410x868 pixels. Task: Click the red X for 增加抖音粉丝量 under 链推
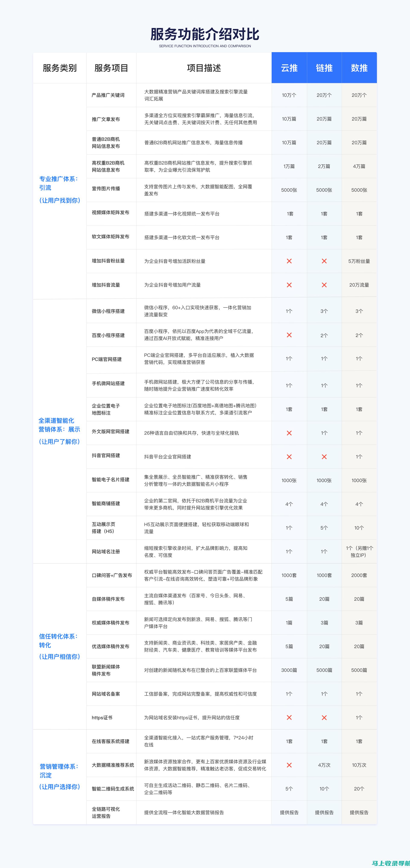coord(324,261)
